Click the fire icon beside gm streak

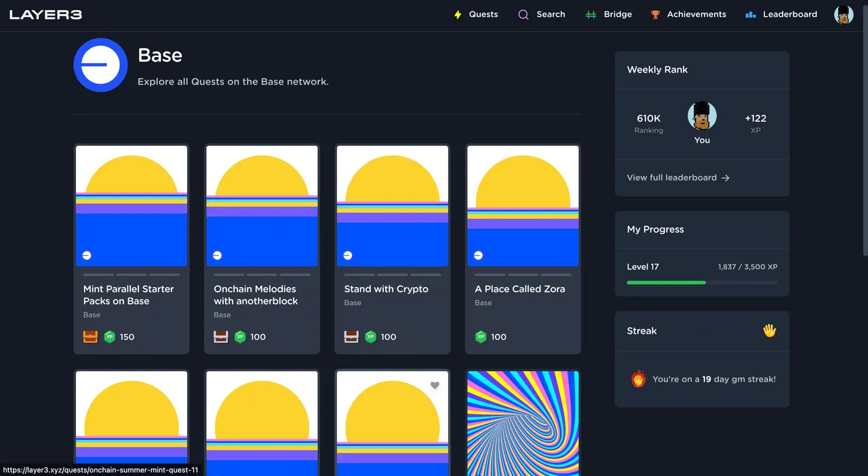[x=638, y=379]
